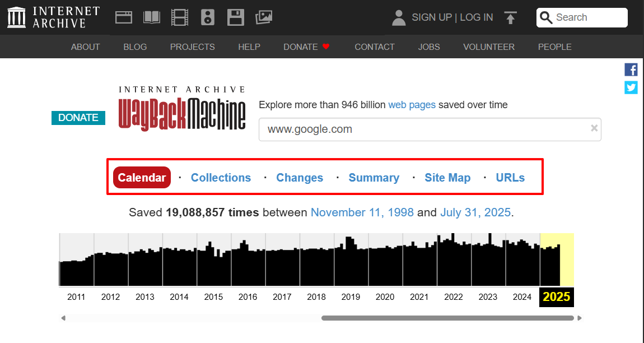Click the search magnifier icon

(x=546, y=18)
